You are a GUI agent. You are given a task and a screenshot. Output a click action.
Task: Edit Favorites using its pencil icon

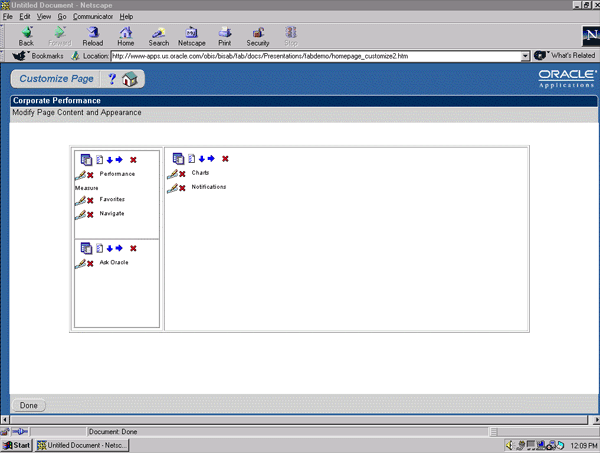pyautogui.click(x=80, y=200)
